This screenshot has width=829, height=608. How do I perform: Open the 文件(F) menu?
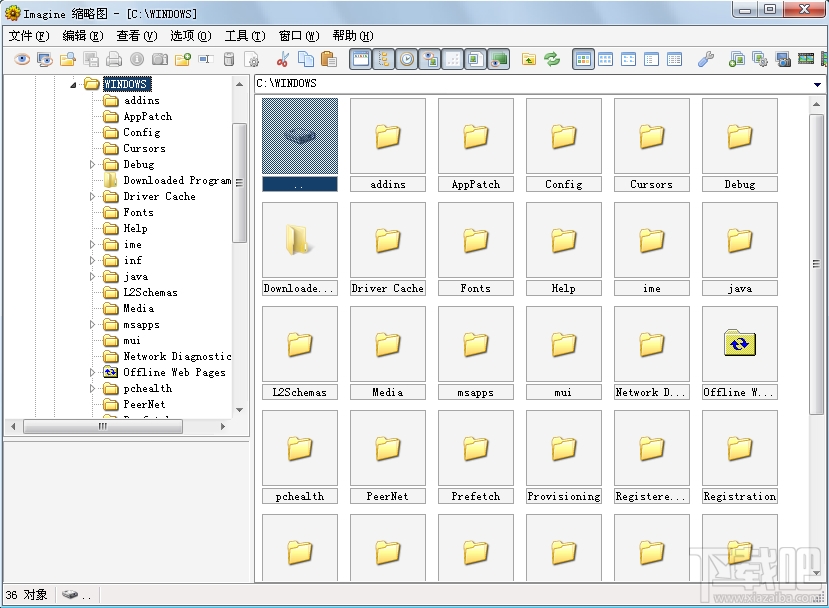(28, 36)
